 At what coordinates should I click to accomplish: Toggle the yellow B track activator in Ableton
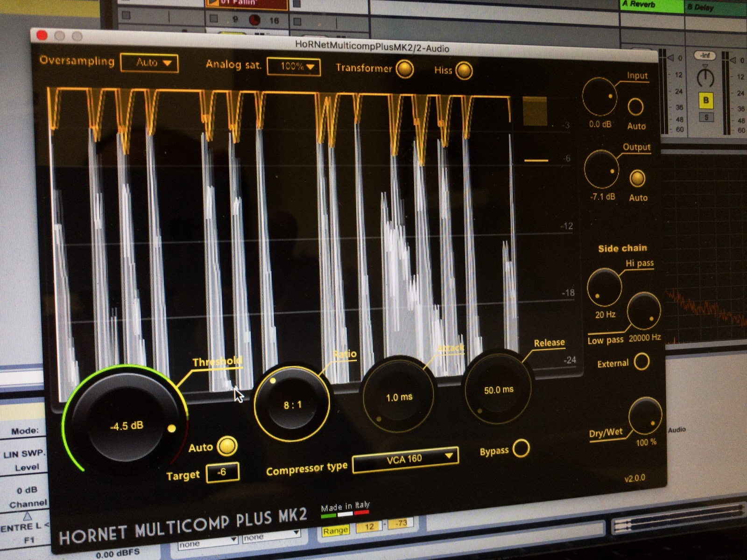(706, 100)
